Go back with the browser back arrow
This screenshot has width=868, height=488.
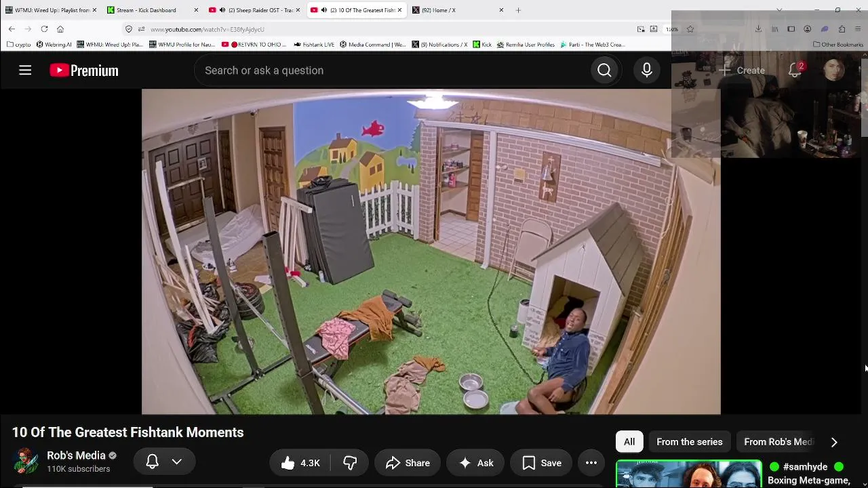12,29
